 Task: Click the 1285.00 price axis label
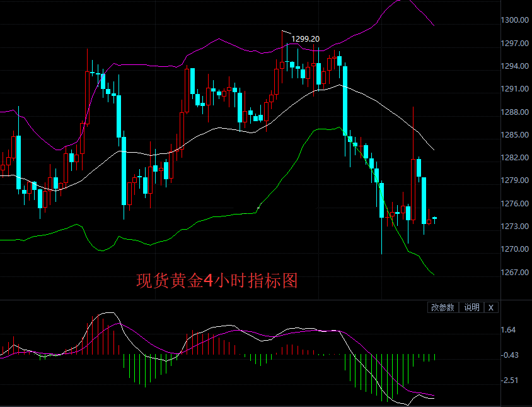tap(515, 135)
